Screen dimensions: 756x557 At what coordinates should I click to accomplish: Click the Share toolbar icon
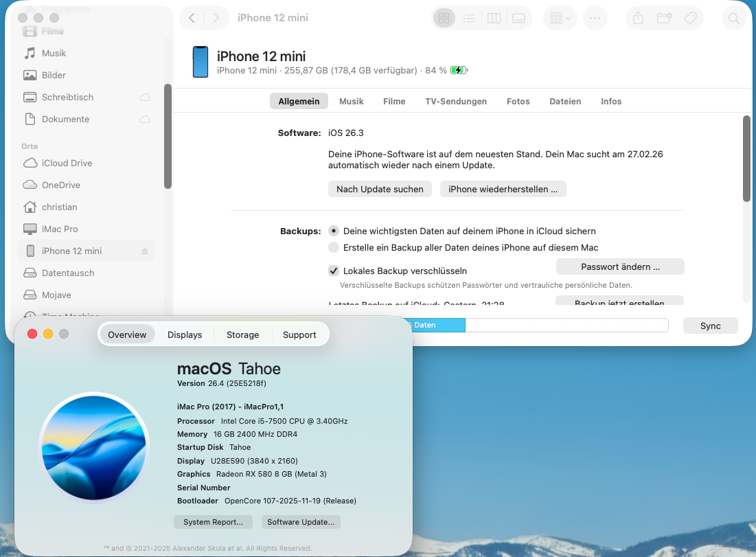tap(638, 19)
